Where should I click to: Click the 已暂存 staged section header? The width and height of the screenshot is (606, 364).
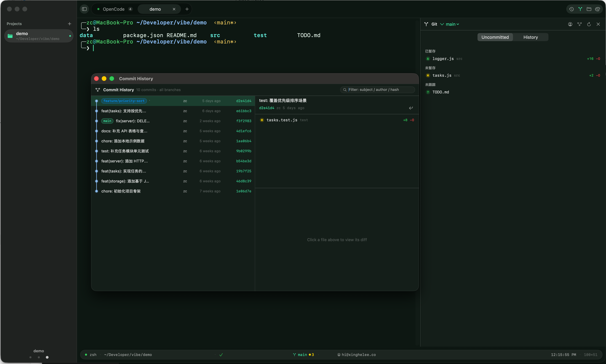[x=430, y=51]
